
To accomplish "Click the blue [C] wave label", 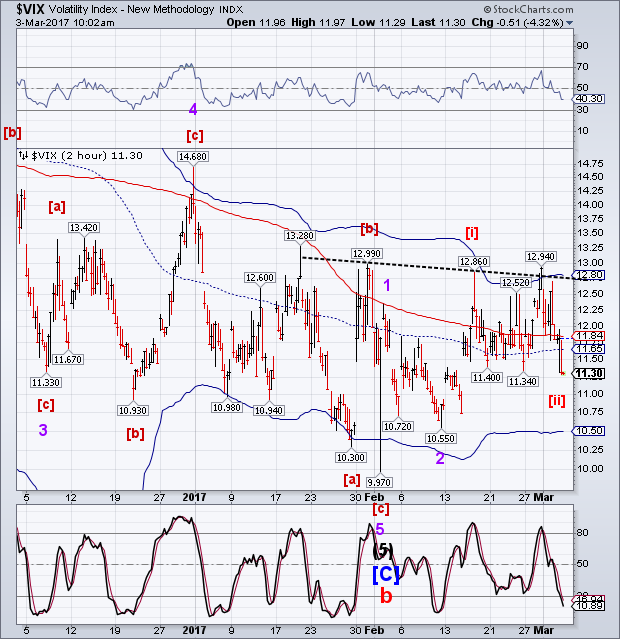I will point(381,574).
